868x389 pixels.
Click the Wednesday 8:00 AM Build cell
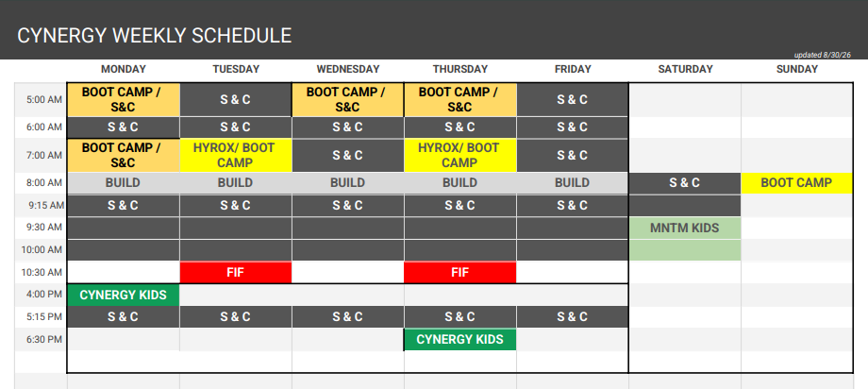[347, 183]
